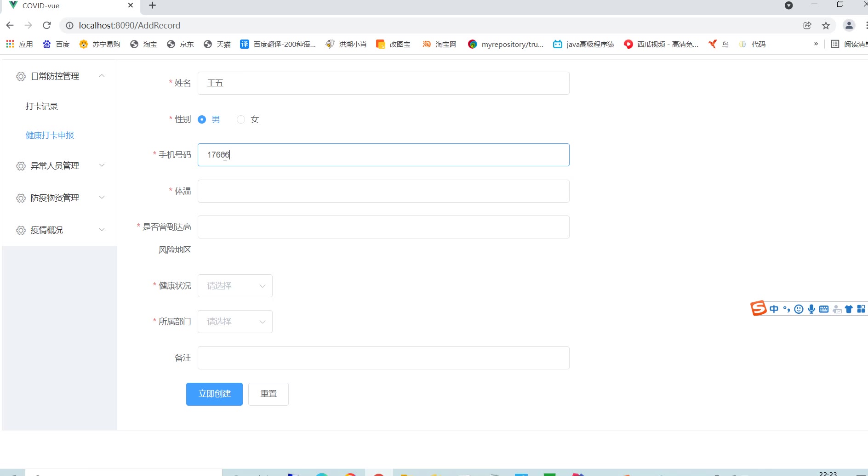
Task: Open the browser profile avatar
Action: tap(849, 25)
